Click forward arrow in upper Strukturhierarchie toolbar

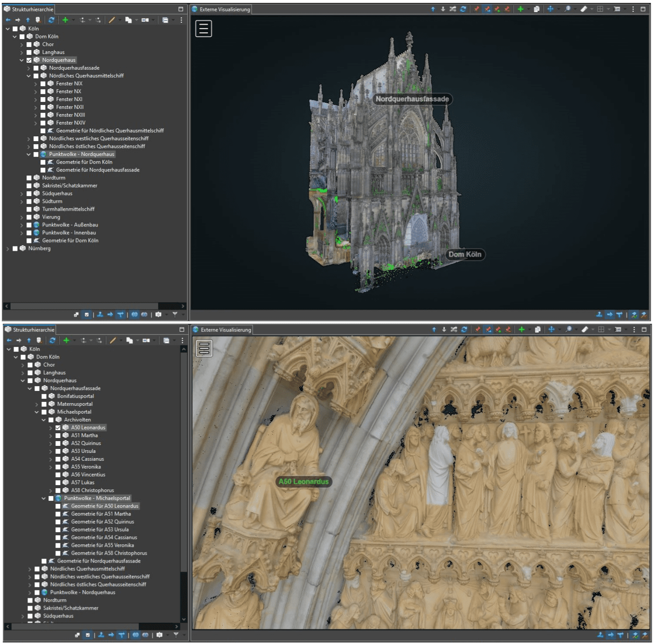click(x=18, y=20)
